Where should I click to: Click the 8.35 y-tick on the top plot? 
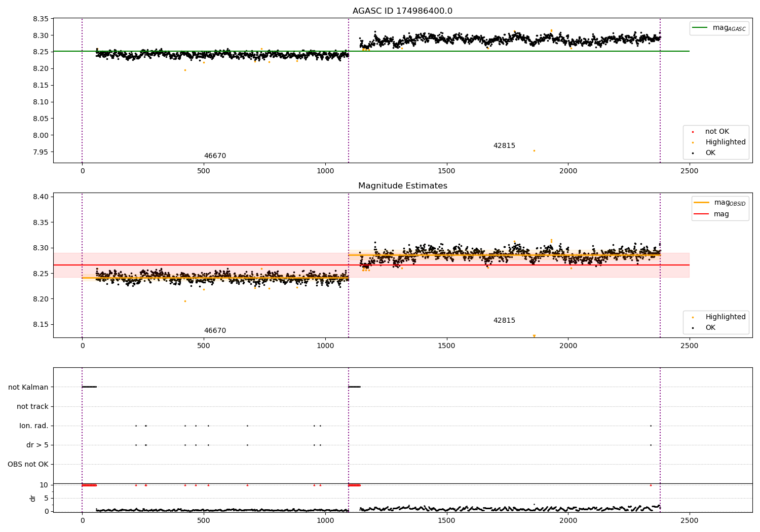pos(41,19)
